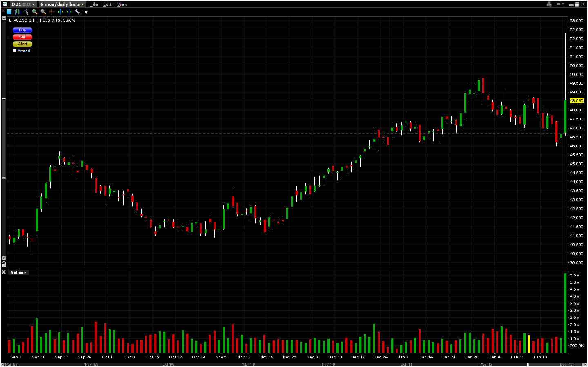
Task: Click the vertical price scale slider
Action: tap(4, 139)
